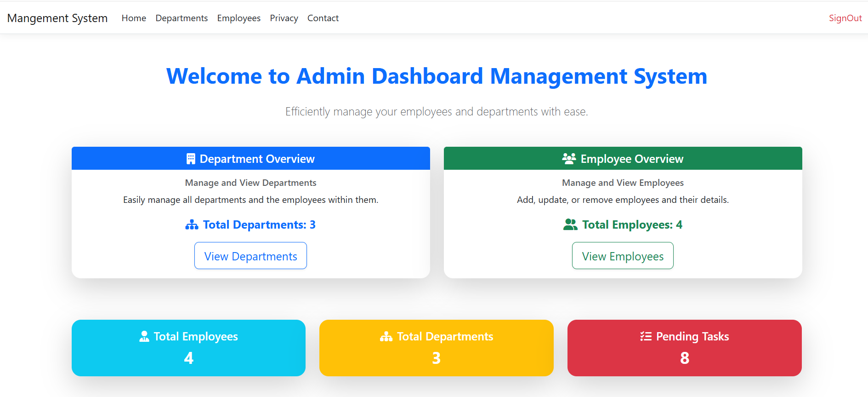
Task: Click the people group icon beside Employee Overview
Action: click(569, 159)
